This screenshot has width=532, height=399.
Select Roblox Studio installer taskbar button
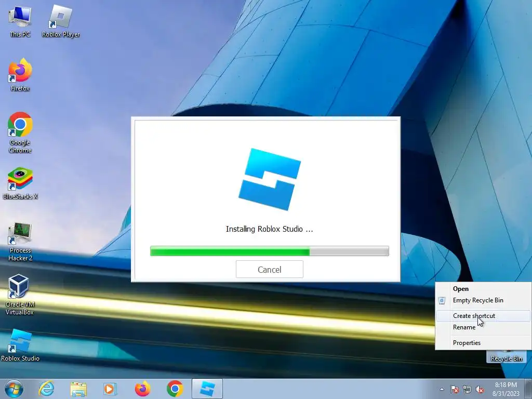(x=207, y=389)
